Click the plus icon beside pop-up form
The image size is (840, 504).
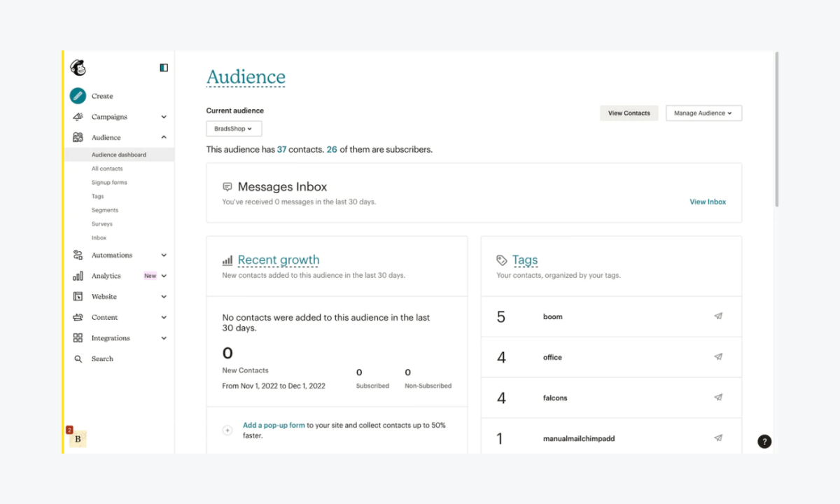227,430
